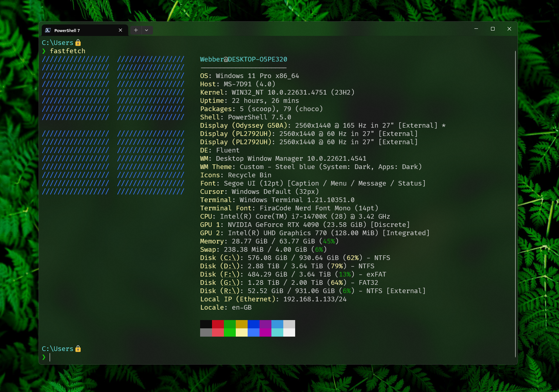Select the red color swatch in the palette
This screenshot has width=559, height=392.
(217, 323)
